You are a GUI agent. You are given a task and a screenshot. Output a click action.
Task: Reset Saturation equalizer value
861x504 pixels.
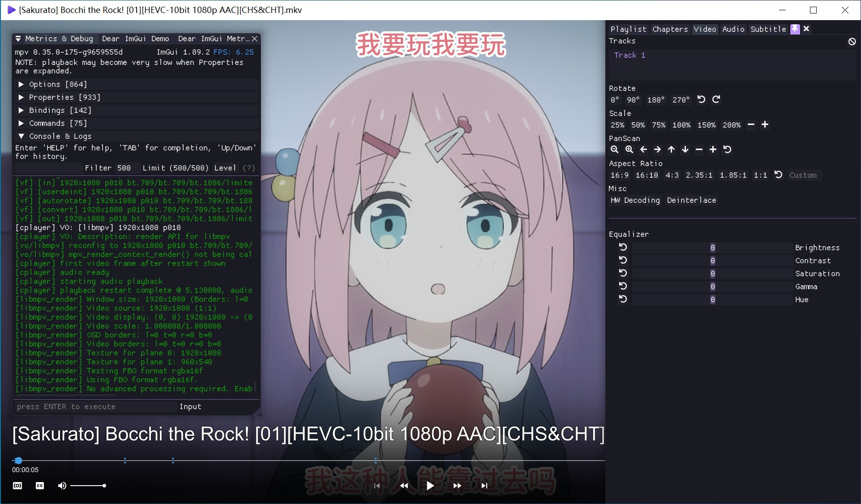click(x=623, y=273)
